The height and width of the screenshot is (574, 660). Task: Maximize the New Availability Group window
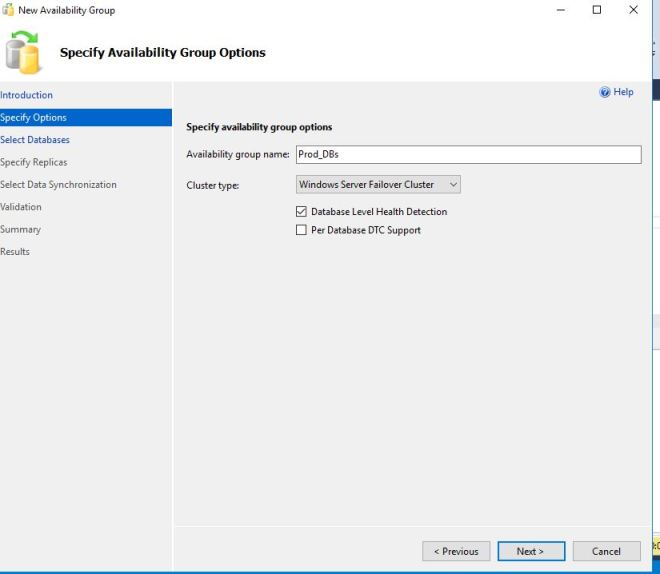pos(597,10)
